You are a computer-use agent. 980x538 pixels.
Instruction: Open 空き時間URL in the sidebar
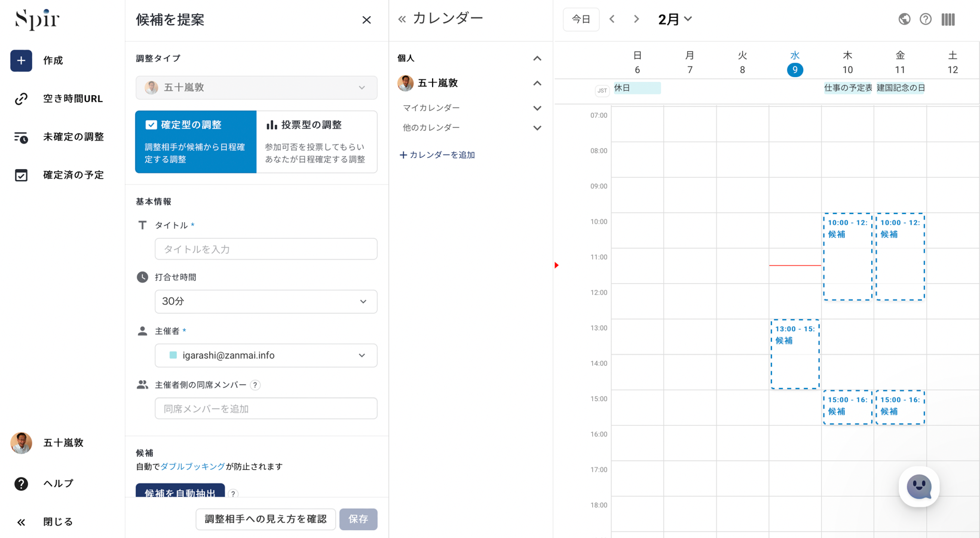pyautogui.click(x=72, y=99)
